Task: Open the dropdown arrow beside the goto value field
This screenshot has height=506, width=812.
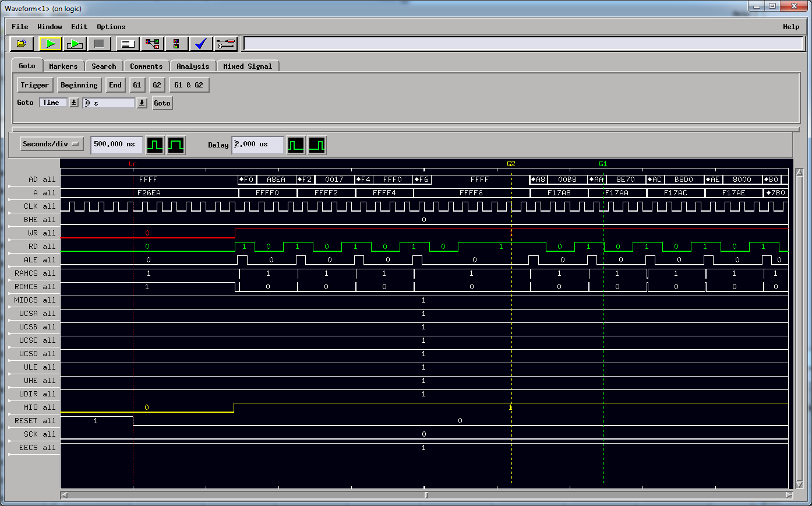Action: 142,103
